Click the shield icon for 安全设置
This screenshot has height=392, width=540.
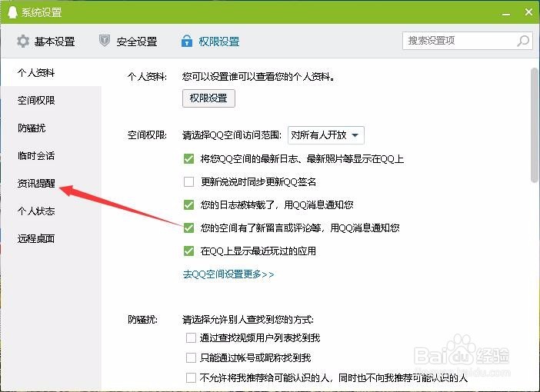pos(105,41)
